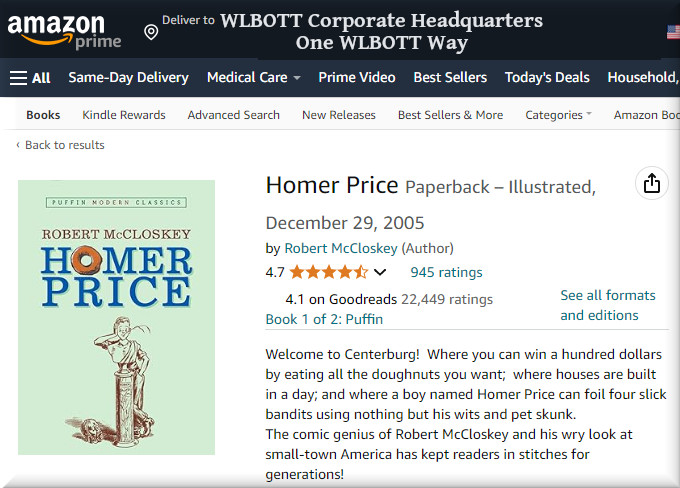Open the Kindle Rewards tab
Viewport: 680px width, 488px height.
point(124,115)
